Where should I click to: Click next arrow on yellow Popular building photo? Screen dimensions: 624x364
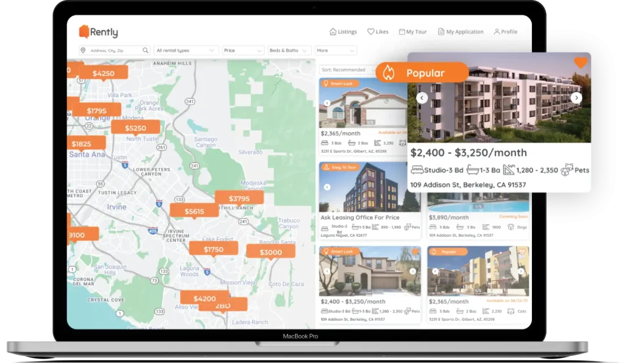pyautogui.click(x=521, y=271)
